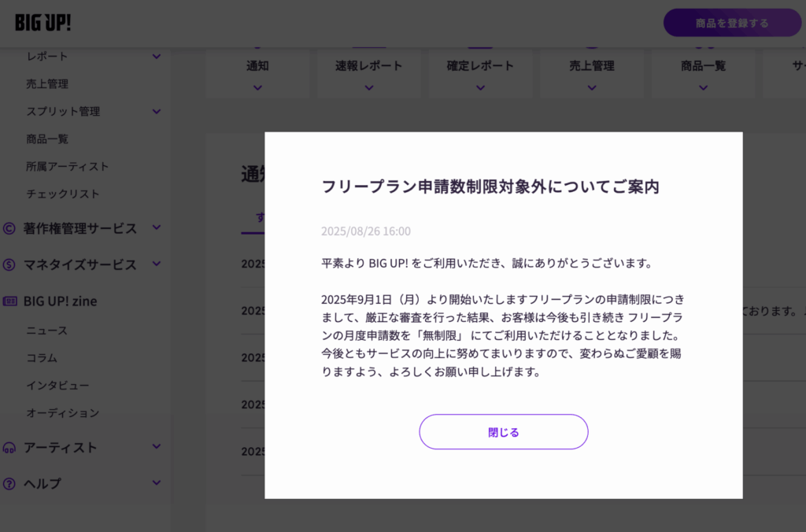
Task: Click the question mark icon beside ヘルプ
Action: coord(10,483)
